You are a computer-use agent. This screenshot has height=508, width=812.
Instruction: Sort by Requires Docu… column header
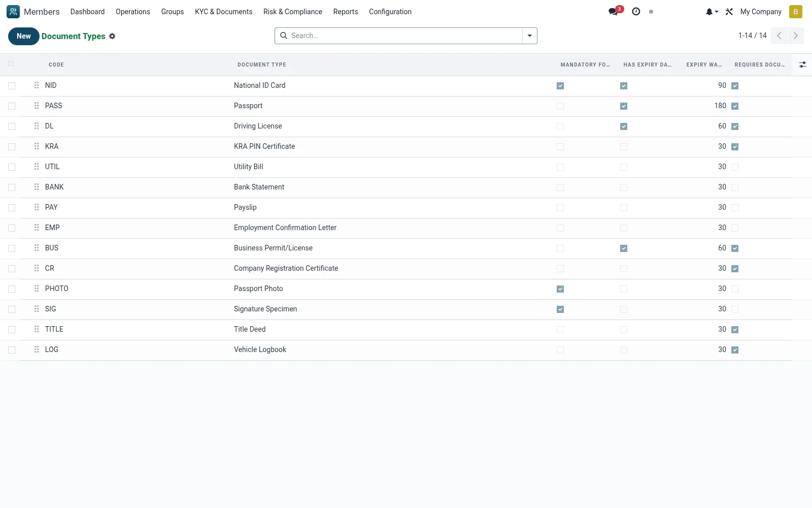tap(760, 65)
